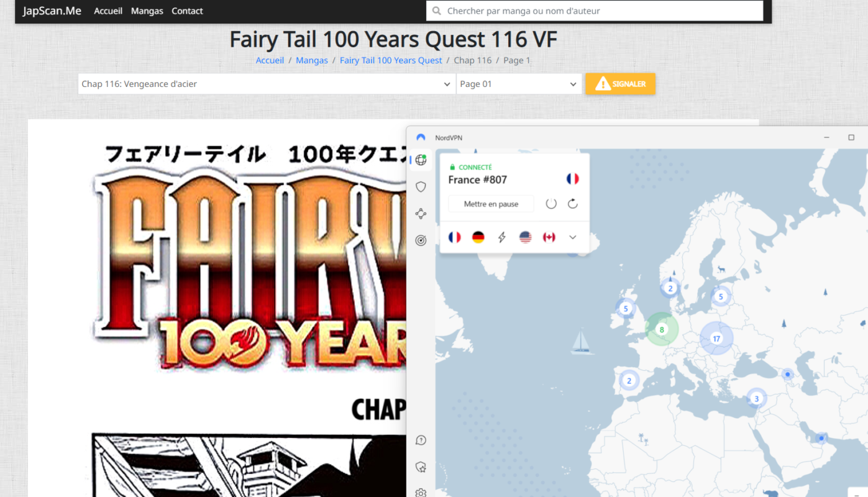This screenshot has width=868, height=497.
Task: Open the globe VPN map tab in NordVPN
Action: 421,160
